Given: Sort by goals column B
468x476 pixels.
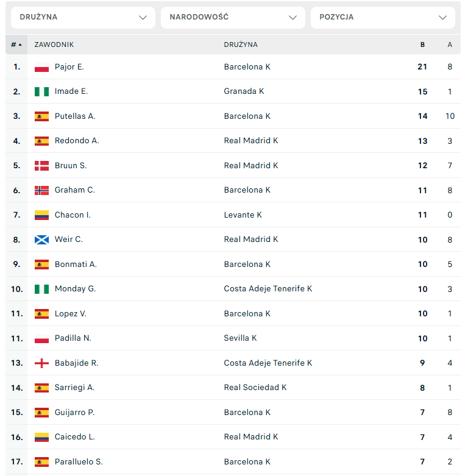Looking at the screenshot, I should click(x=422, y=44).
